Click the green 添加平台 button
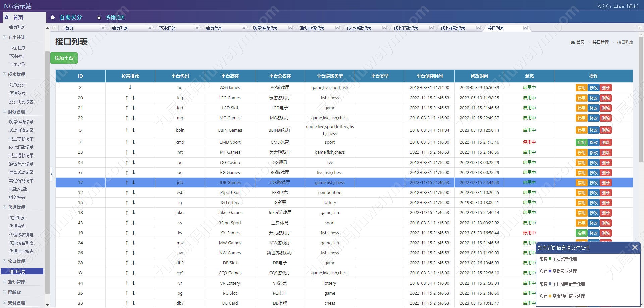This screenshot has width=644, height=308. pos(64,58)
